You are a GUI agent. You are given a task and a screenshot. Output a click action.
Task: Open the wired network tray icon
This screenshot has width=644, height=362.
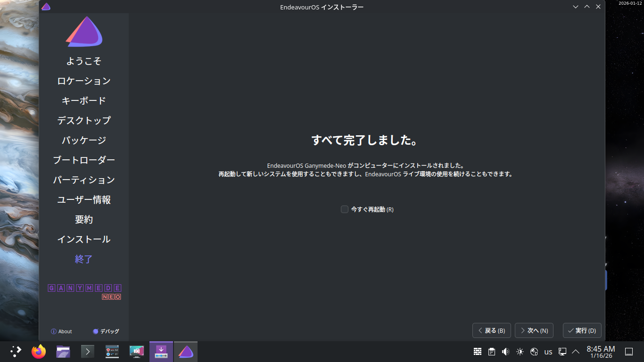point(562,352)
